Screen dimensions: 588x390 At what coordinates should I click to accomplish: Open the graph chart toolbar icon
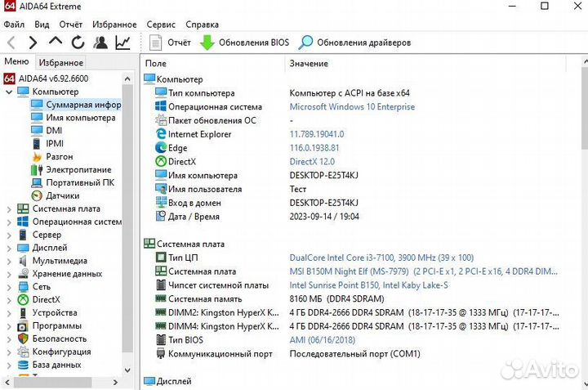pyautogui.click(x=123, y=43)
